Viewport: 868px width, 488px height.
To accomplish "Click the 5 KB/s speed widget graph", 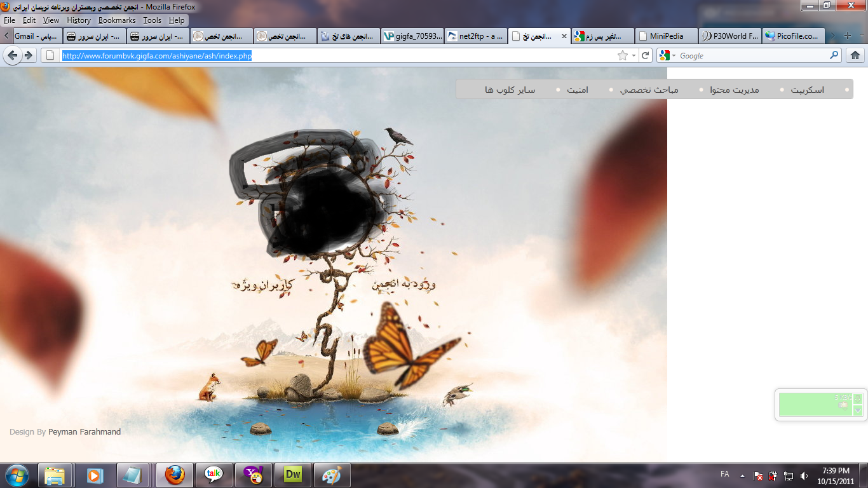I will pos(815,405).
